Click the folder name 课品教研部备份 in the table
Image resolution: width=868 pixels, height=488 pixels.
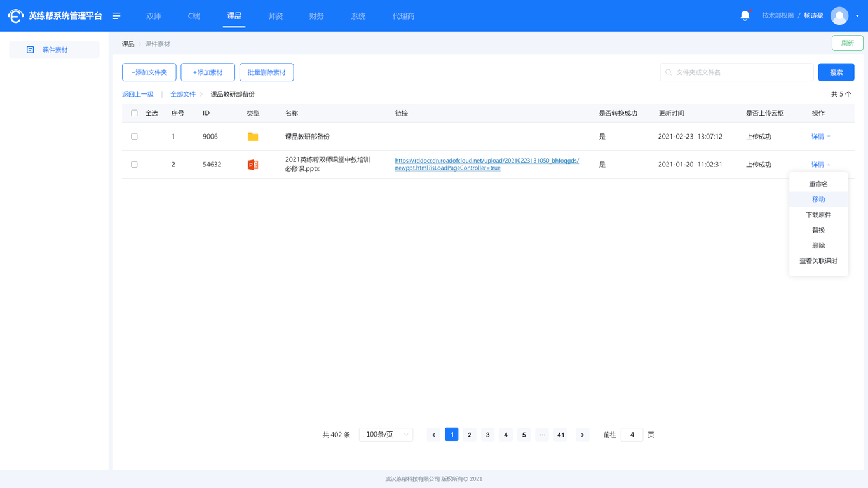coord(308,137)
